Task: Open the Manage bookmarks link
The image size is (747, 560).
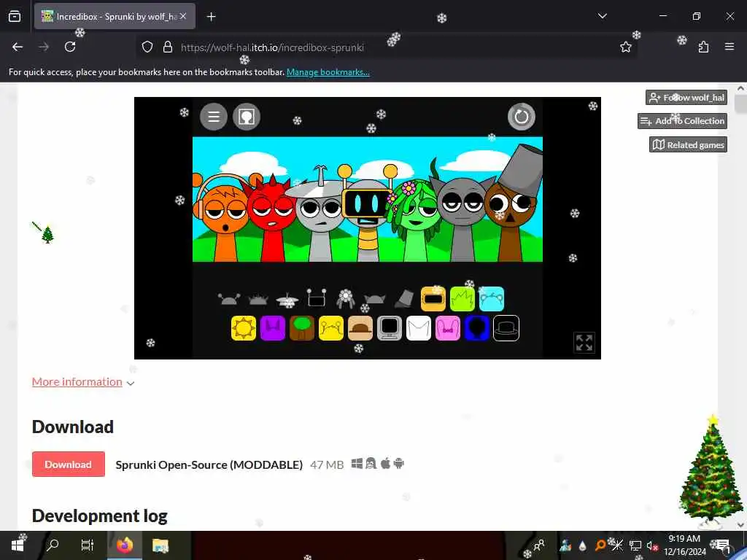Action: [x=328, y=72]
